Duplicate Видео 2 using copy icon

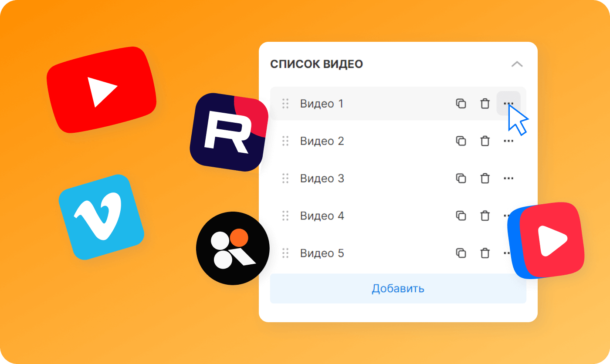[461, 141]
